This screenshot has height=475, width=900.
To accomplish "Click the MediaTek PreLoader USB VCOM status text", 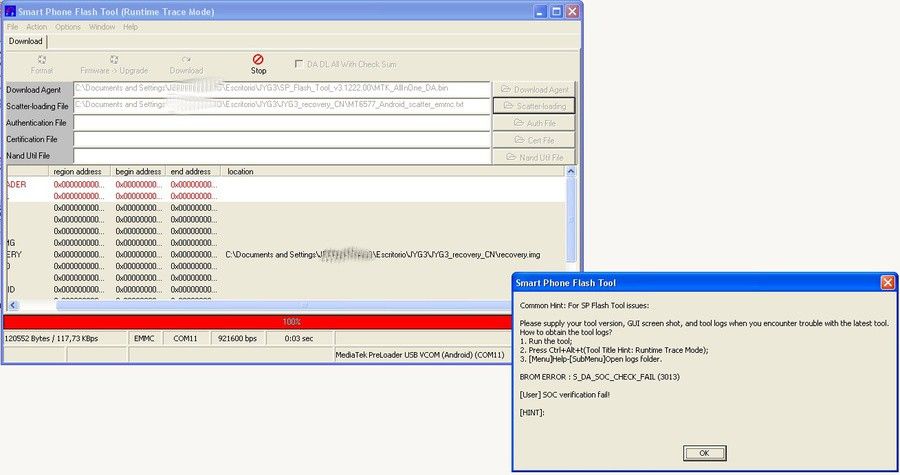I will [420, 355].
